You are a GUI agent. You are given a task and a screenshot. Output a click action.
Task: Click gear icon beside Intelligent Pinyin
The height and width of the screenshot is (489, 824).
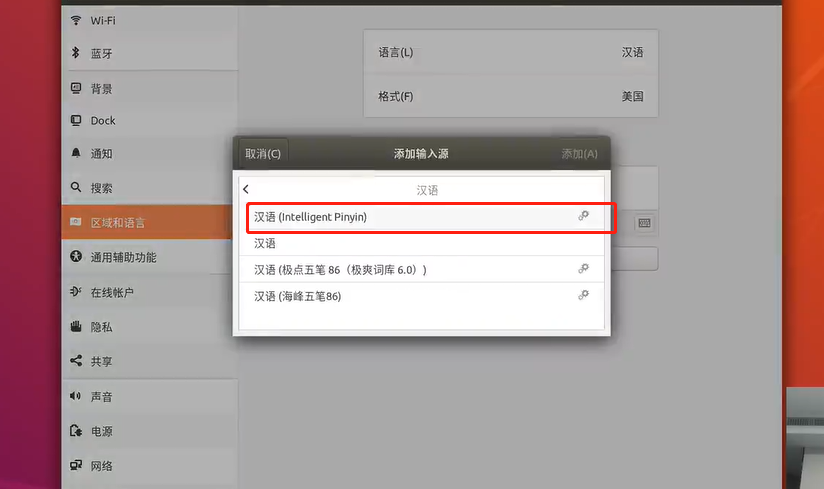click(x=583, y=216)
